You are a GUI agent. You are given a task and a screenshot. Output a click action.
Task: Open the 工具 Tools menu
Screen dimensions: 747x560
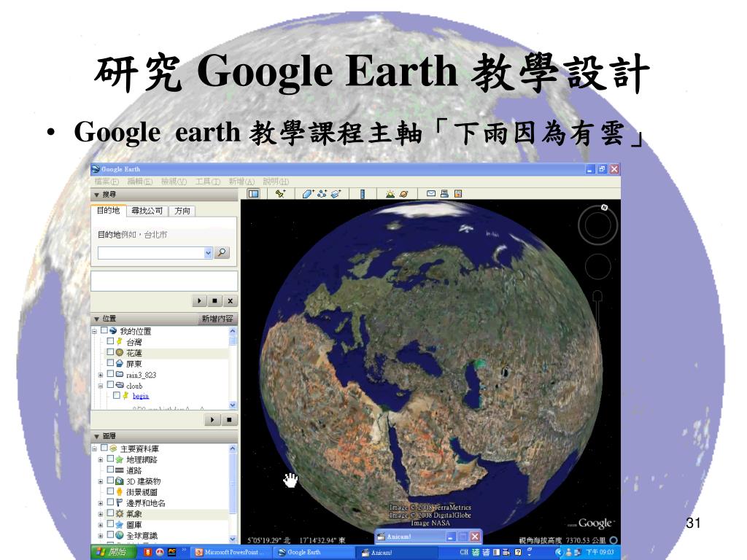208,182
